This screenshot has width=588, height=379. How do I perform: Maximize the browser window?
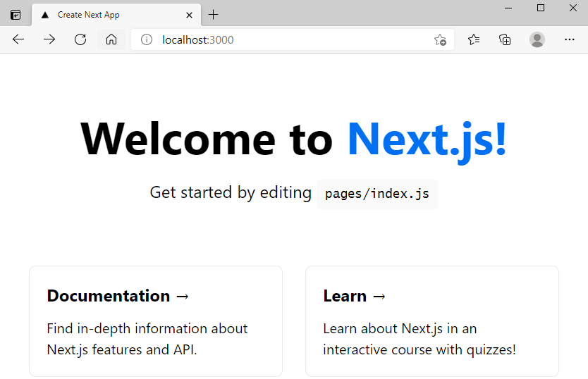[x=540, y=8]
